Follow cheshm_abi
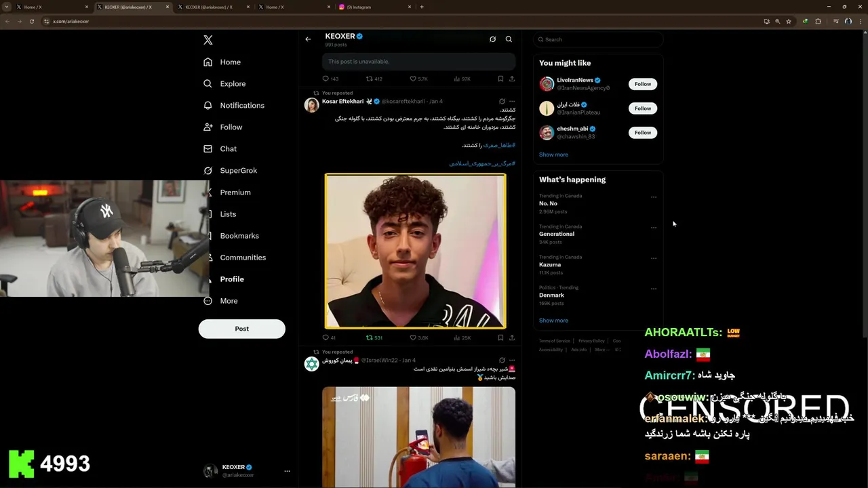The image size is (868, 488). point(642,133)
